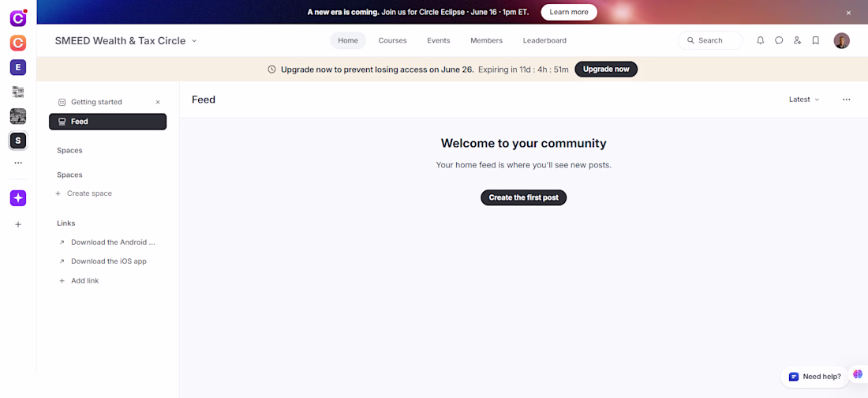Click the Links section heading
868x398 pixels.
(65, 223)
